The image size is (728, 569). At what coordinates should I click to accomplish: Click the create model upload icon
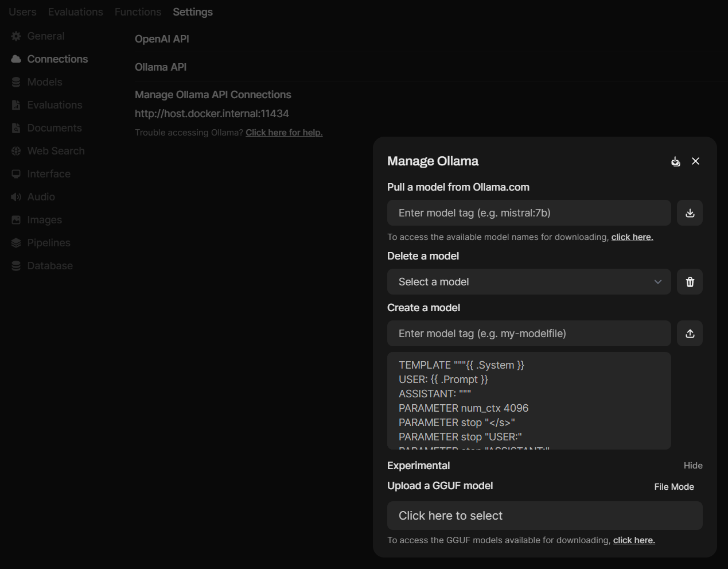690,334
